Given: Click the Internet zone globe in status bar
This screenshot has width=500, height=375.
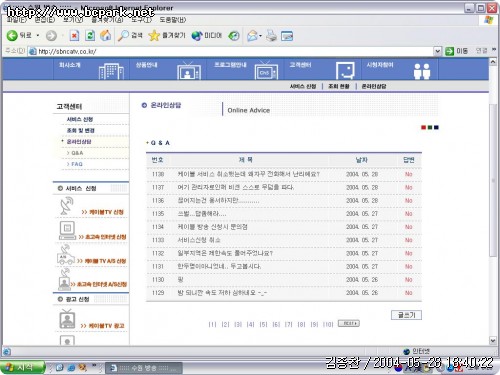Looking at the screenshot, I should click(406, 351).
